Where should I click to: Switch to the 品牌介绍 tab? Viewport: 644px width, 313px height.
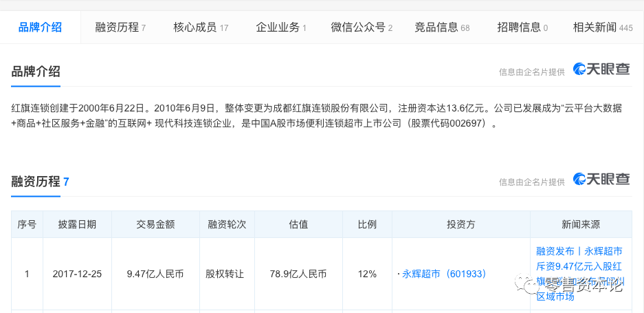click(x=40, y=28)
